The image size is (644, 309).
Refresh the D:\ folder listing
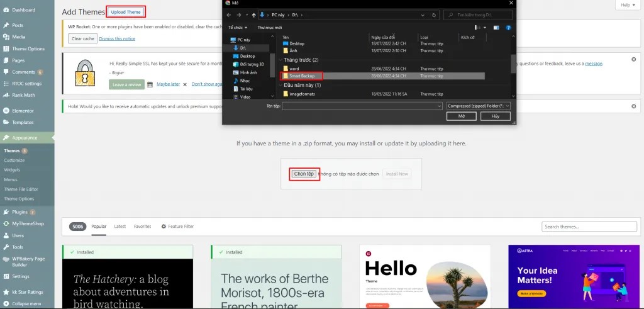coord(434,15)
